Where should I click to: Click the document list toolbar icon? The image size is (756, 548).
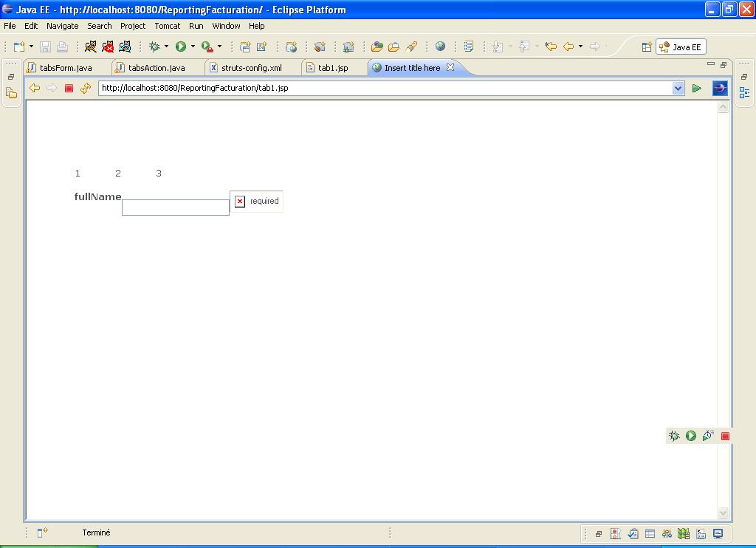468,47
